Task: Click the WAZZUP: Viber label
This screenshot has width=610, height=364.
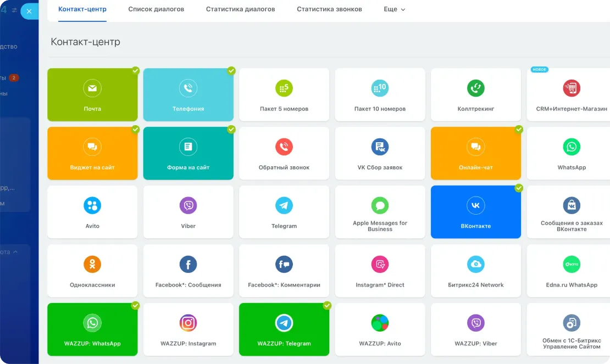Action: 476,343
